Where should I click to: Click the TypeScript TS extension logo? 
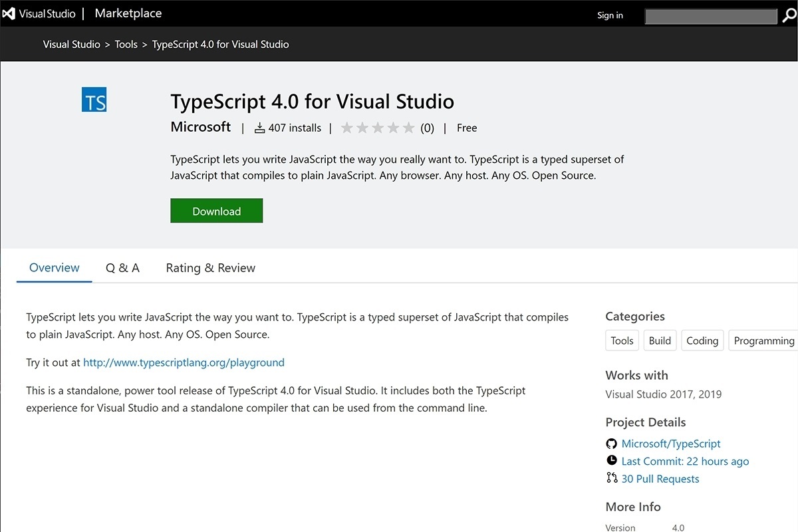[94, 99]
